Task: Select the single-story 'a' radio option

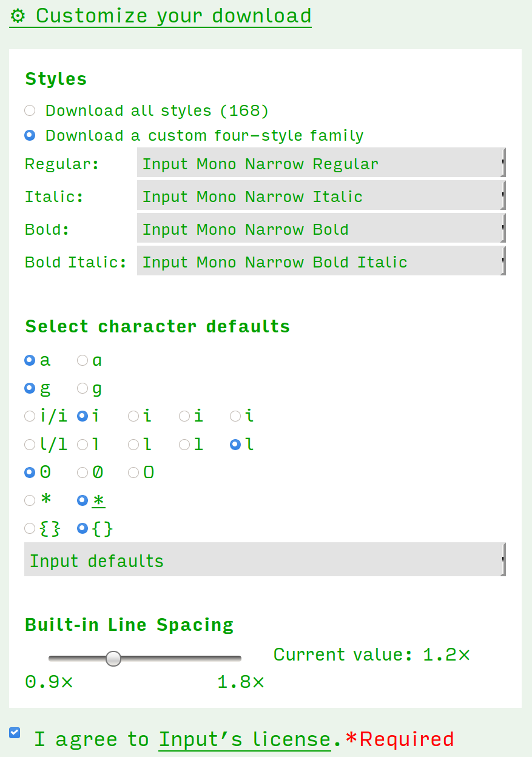Action: [x=82, y=360]
